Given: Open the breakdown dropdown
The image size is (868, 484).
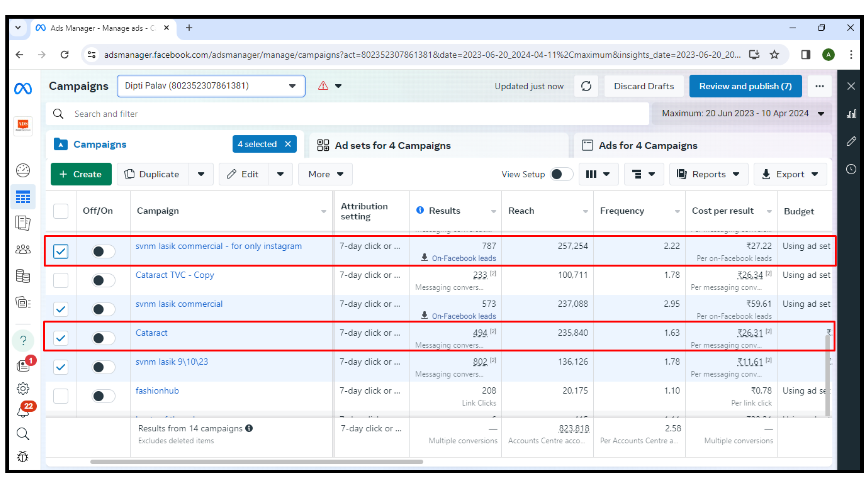Looking at the screenshot, I should click(644, 174).
